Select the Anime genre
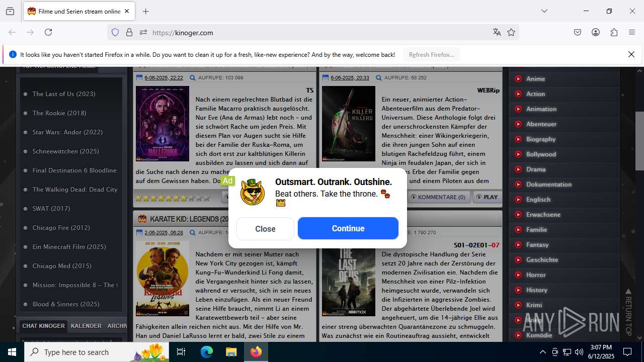Screen dimensions: 644x362 (x=535, y=78)
